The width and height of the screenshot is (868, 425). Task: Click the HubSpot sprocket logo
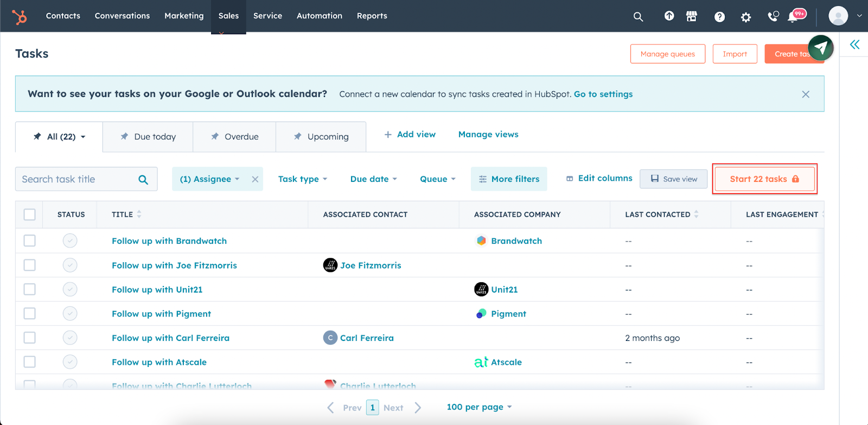click(x=20, y=17)
